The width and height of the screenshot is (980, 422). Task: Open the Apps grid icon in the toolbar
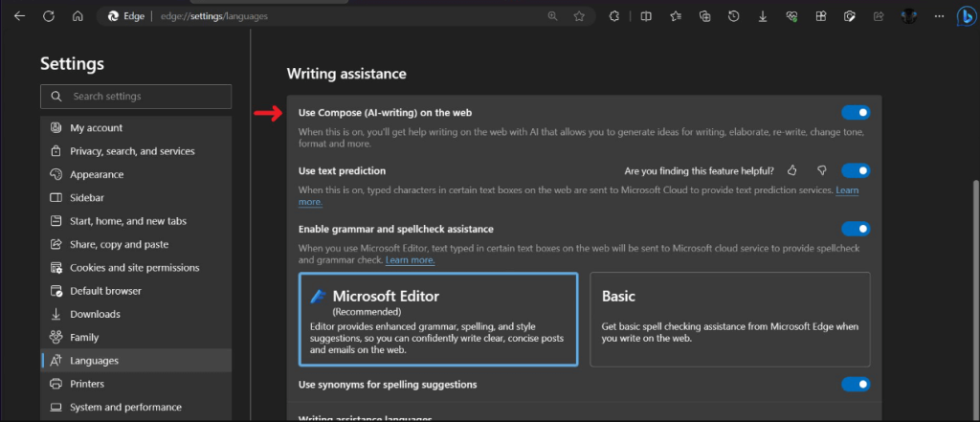(x=820, y=16)
